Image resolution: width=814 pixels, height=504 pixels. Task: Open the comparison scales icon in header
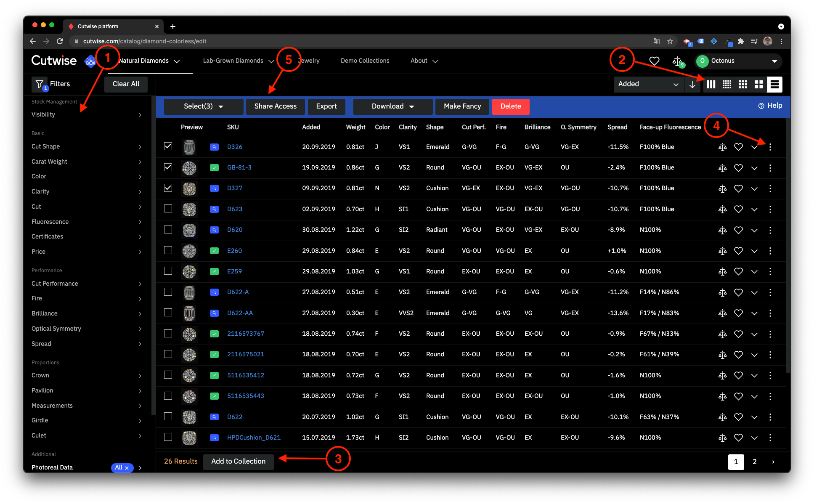[678, 61]
